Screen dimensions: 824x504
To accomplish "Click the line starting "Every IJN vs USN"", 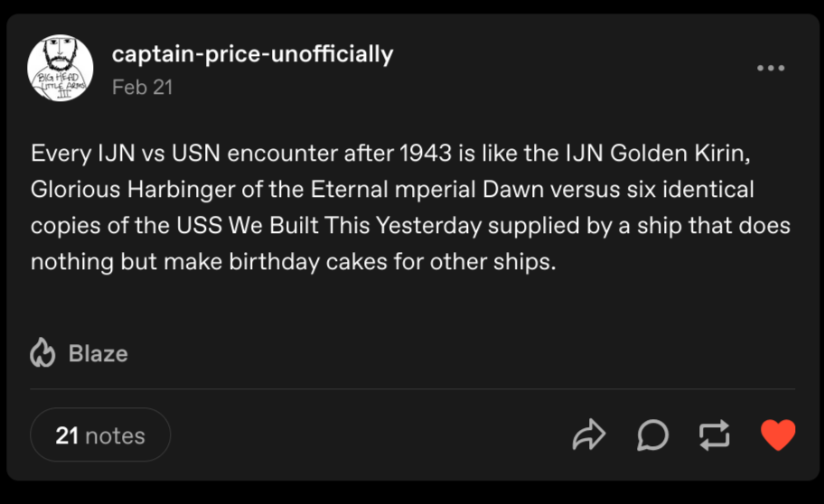I will click(390, 153).
